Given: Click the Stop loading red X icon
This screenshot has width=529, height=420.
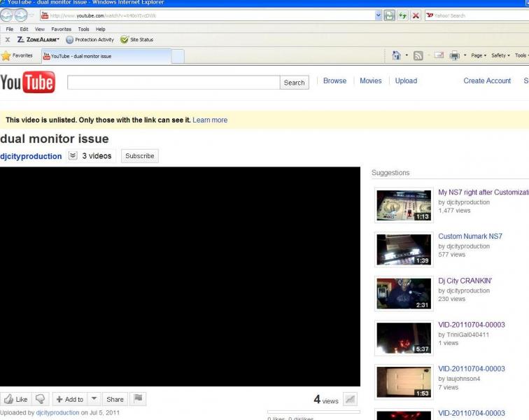Looking at the screenshot, I should [x=416, y=15].
